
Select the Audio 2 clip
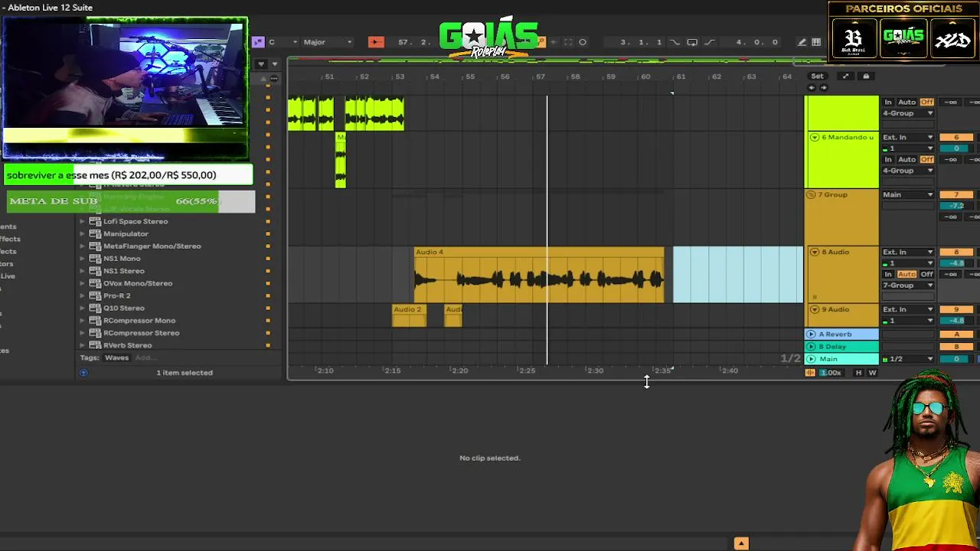[409, 315]
